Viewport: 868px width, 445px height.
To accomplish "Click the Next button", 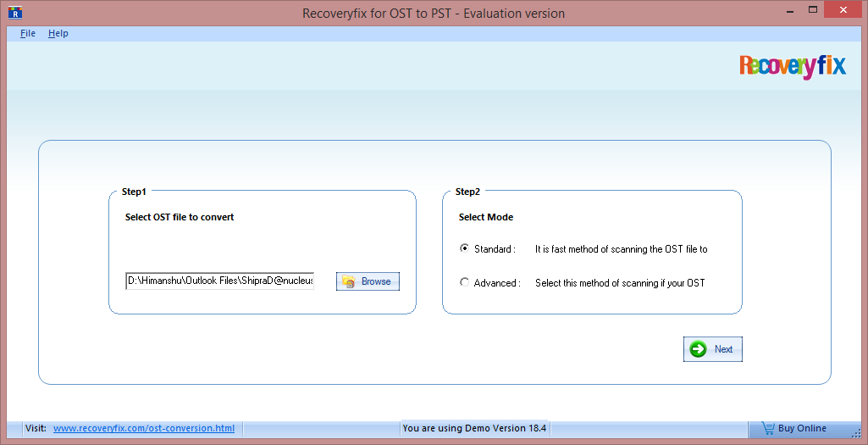I will (x=712, y=349).
